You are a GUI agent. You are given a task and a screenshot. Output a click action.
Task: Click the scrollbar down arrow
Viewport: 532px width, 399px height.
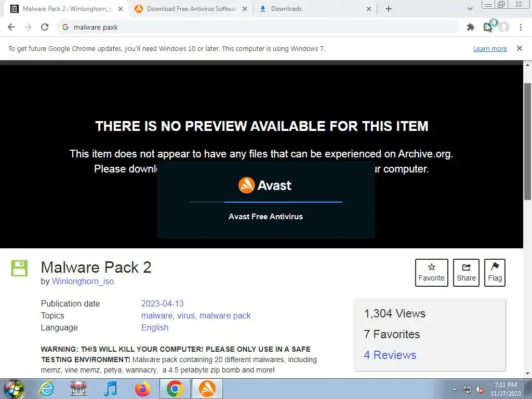point(528,373)
